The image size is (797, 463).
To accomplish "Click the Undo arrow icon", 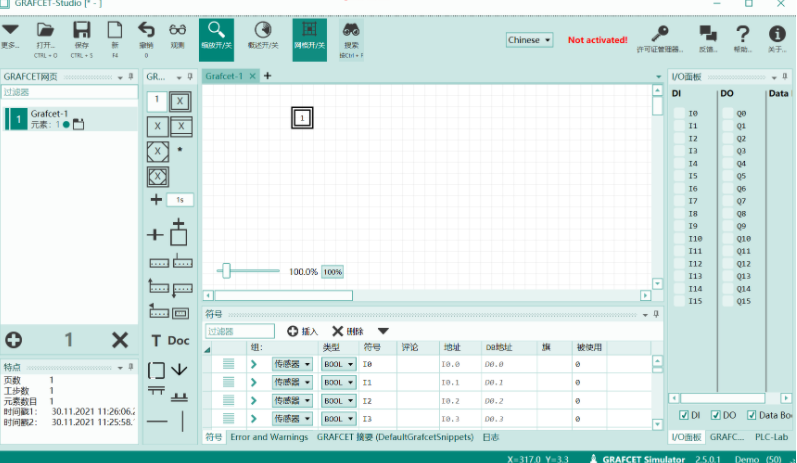I will (x=146, y=31).
